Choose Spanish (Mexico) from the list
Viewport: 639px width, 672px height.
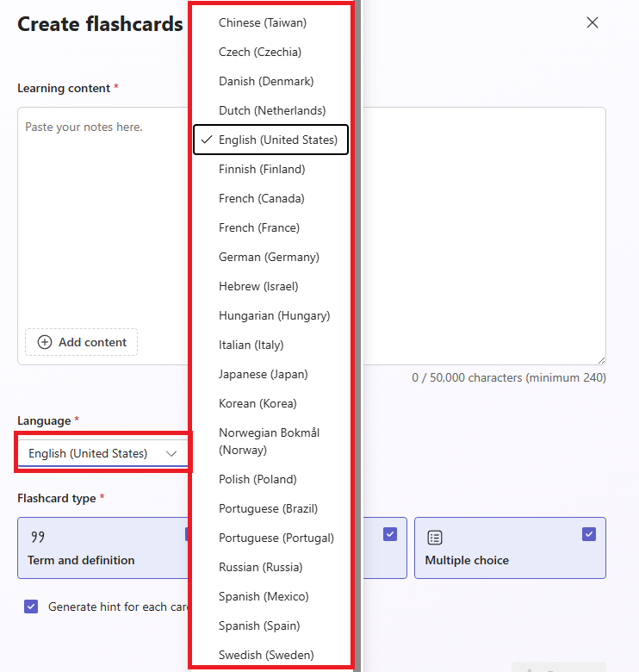click(x=264, y=596)
